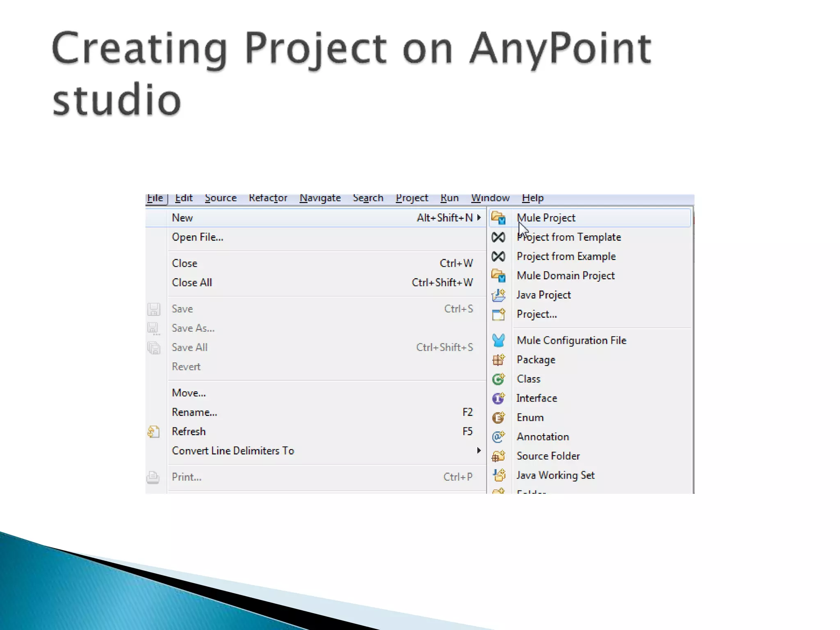This screenshot has height=630, width=840.
Task: Click the Java Project icon
Action: [x=498, y=295]
